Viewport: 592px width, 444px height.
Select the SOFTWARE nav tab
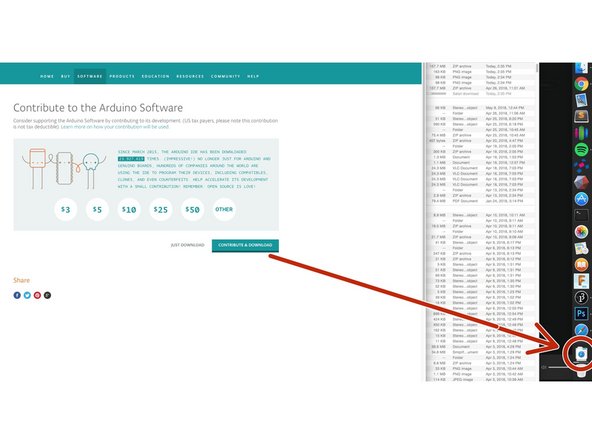(x=90, y=76)
